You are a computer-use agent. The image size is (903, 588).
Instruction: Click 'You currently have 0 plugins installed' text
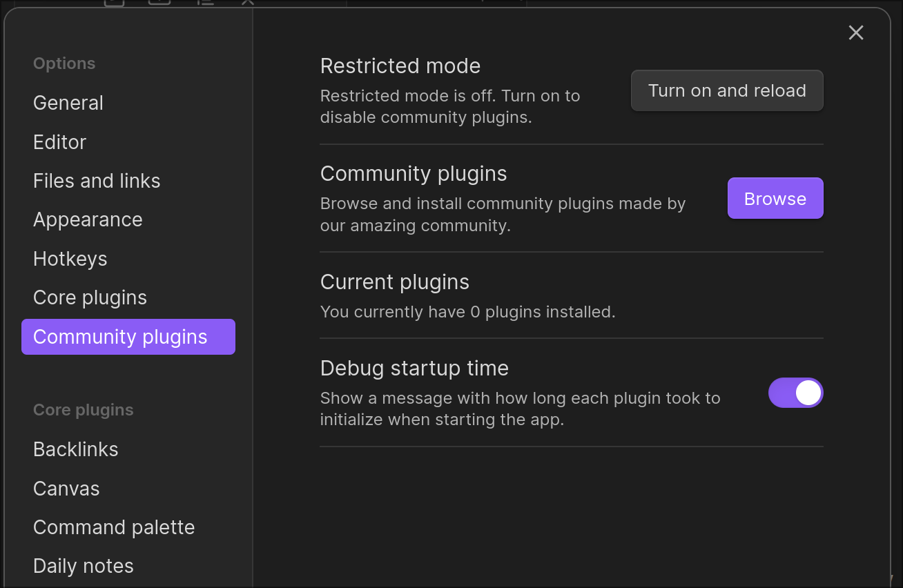point(467,312)
